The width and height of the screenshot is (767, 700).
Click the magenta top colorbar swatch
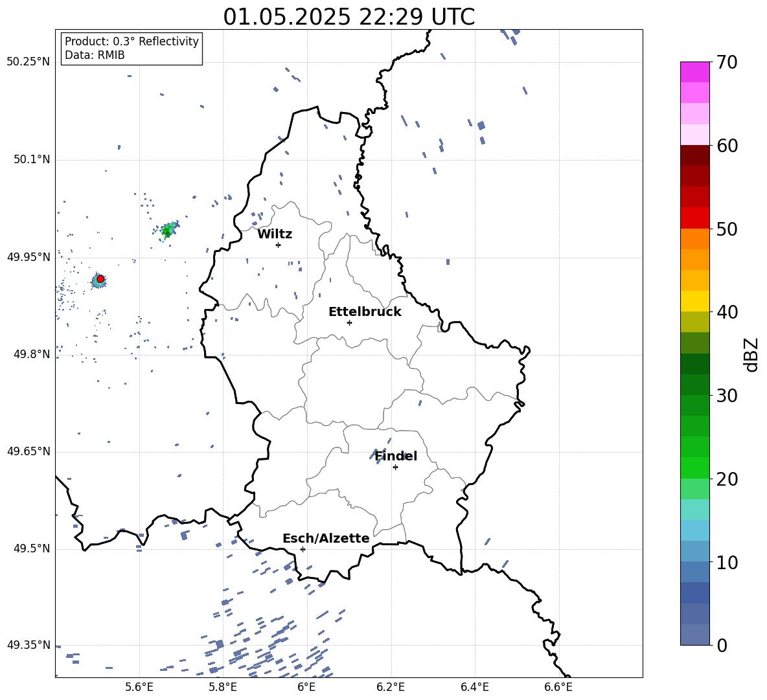[x=694, y=72]
